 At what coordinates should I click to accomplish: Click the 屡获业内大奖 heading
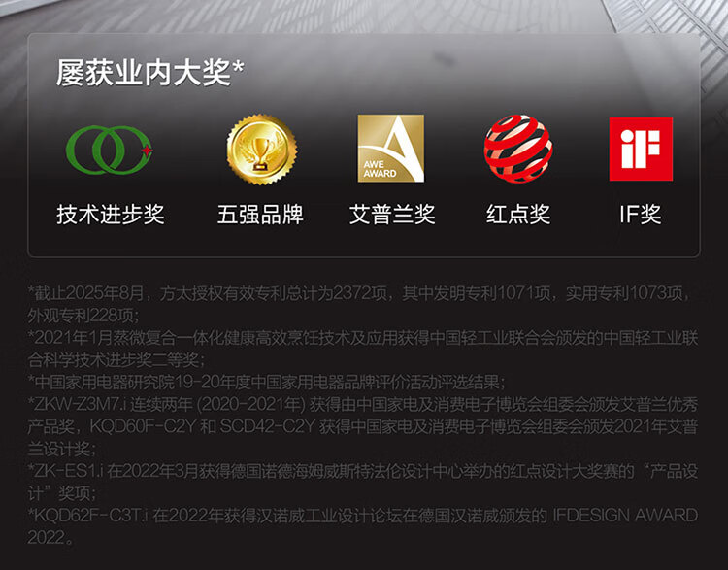pos(144,73)
